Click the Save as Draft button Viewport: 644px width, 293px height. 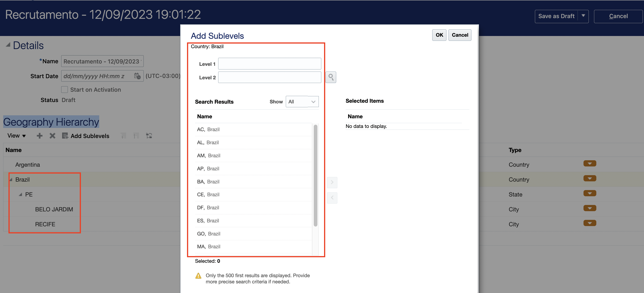tap(556, 16)
